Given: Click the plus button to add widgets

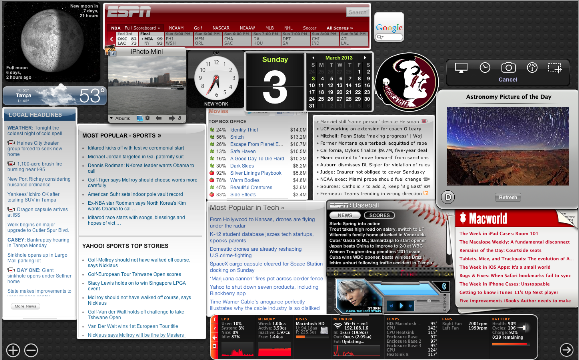Looking at the screenshot, I should [x=13, y=349].
